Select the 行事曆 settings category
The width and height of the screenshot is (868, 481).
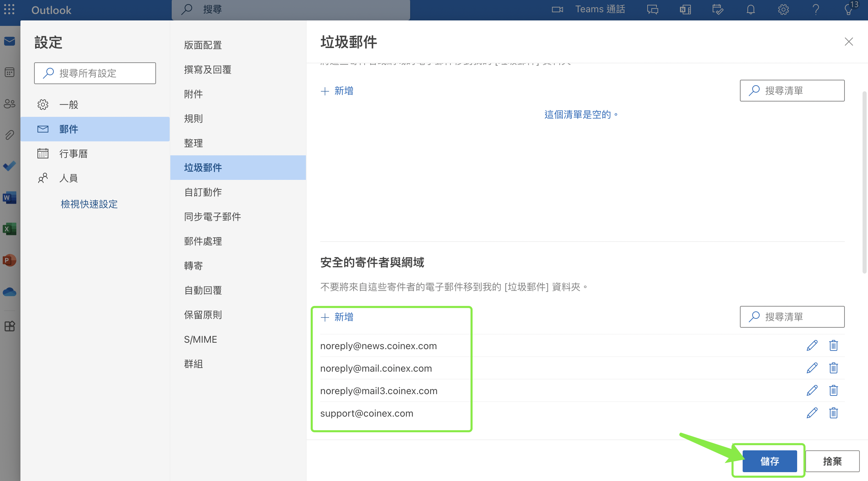pyautogui.click(x=95, y=154)
